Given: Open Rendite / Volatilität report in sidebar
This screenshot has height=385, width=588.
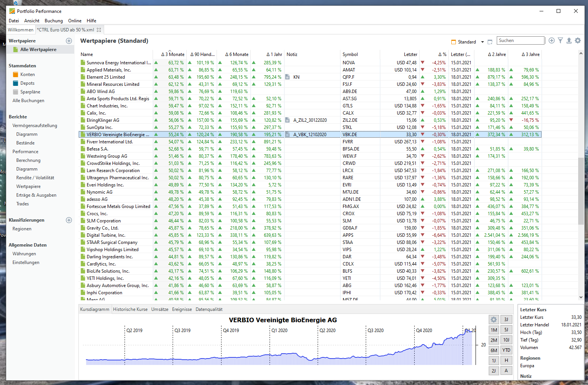Looking at the screenshot, I should coord(35,178).
